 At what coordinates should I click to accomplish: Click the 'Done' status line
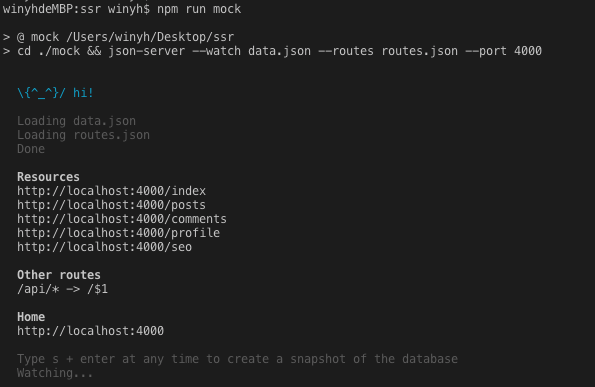click(x=31, y=149)
